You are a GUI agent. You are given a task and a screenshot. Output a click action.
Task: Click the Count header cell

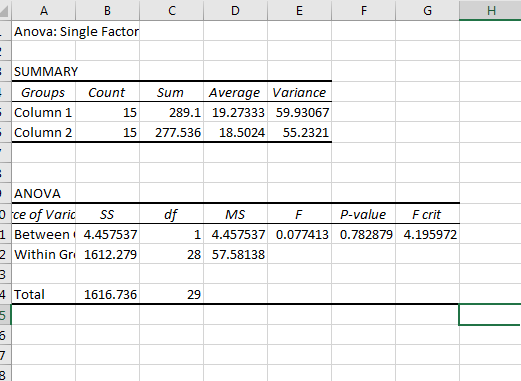pos(108,92)
